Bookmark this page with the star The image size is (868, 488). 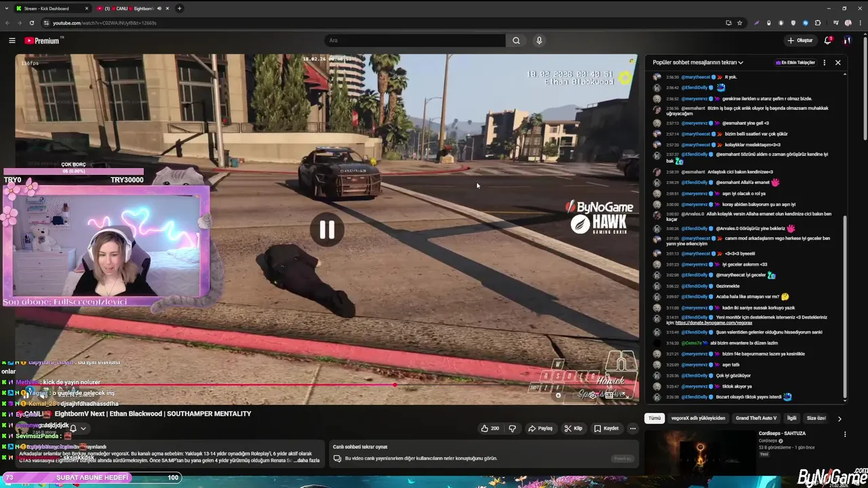click(740, 22)
